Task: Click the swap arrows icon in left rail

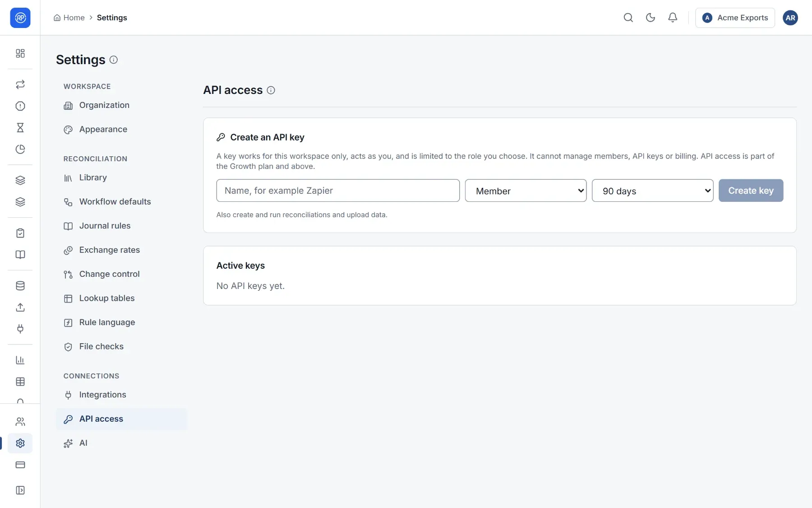Action: pyautogui.click(x=20, y=84)
